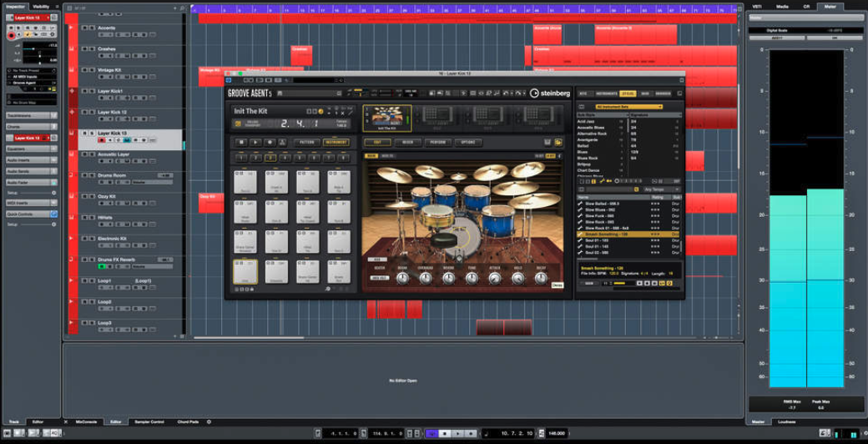
Task: Click the steinberg logo in Groove Agent
Action: pos(550,93)
